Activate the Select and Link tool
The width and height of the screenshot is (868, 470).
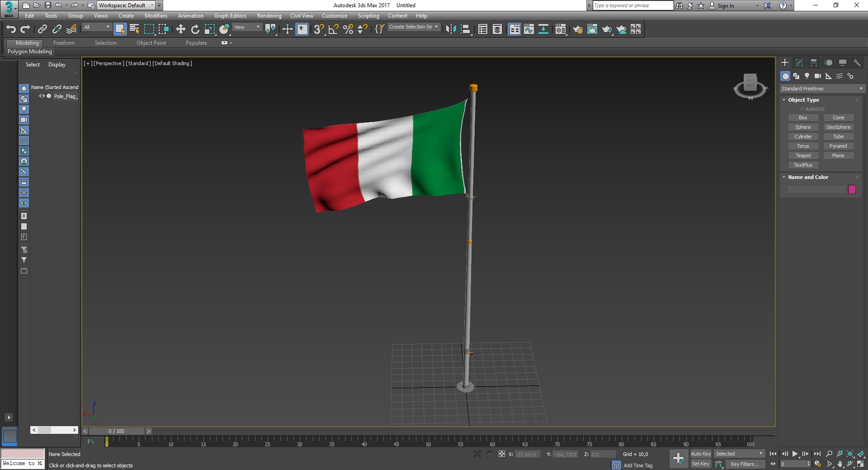(x=42, y=29)
